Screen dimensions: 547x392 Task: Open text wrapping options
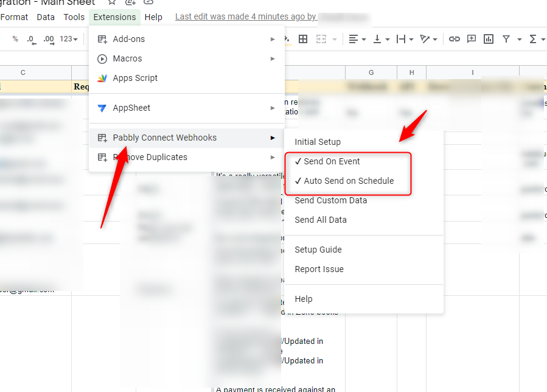[405, 39]
